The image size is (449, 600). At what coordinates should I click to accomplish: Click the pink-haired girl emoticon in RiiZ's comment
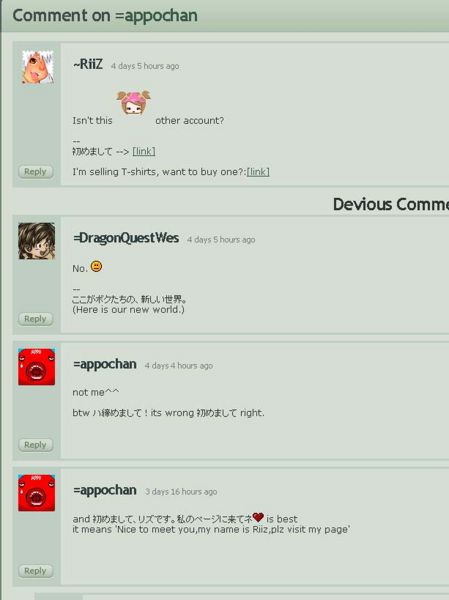point(134,103)
